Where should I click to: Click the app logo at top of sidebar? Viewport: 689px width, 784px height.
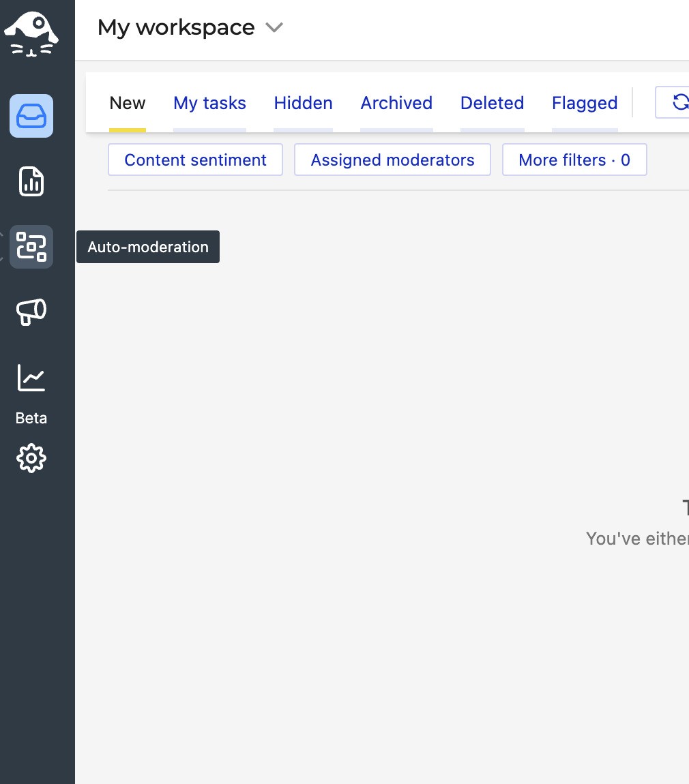[31, 34]
